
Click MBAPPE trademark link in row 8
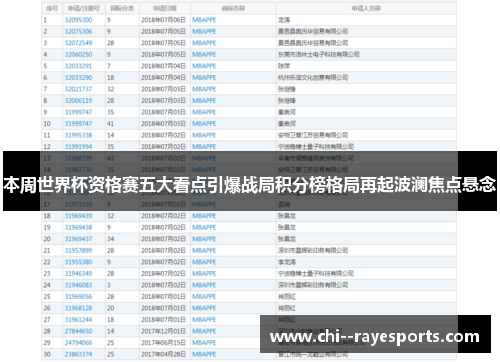pos(204,101)
